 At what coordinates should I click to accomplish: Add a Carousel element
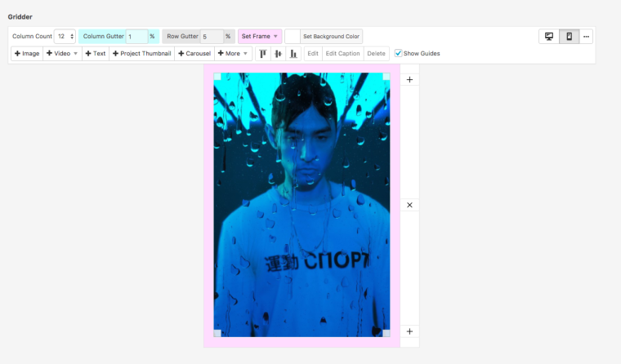(194, 54)
